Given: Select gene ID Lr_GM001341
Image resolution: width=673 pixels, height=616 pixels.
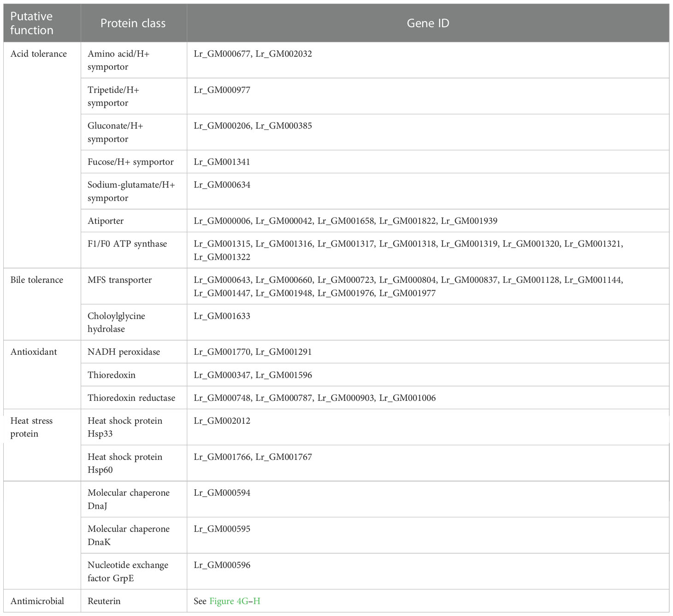Looking at the screenshot, I should (x=222, y=162).
